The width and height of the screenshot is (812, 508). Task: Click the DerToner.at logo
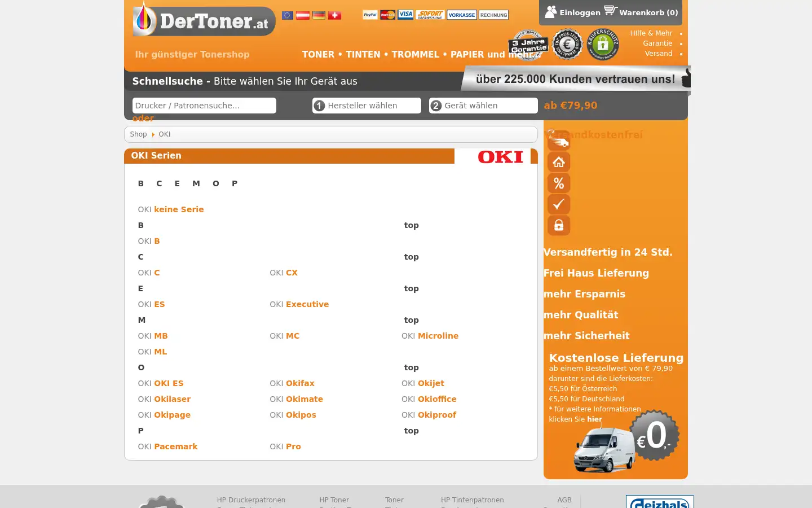click(x=204, y=20)
